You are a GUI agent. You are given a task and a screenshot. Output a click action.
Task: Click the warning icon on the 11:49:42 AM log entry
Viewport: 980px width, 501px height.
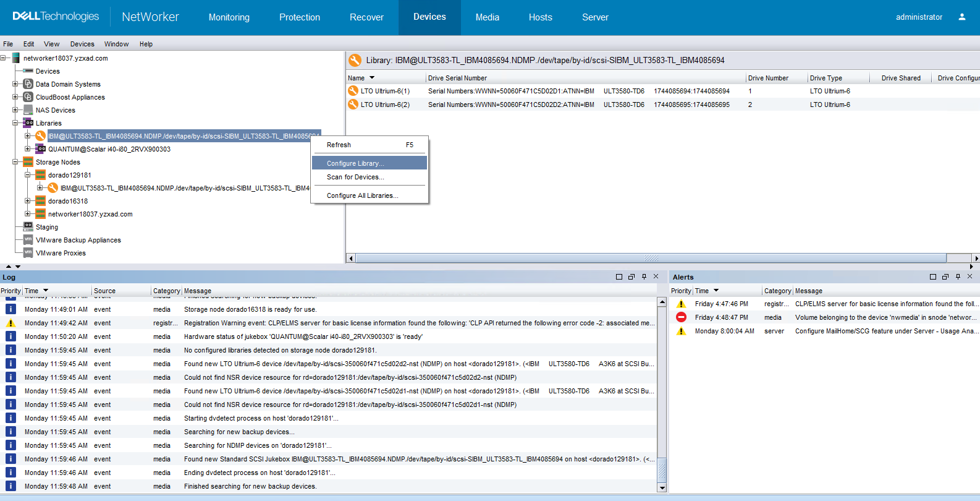11,323
